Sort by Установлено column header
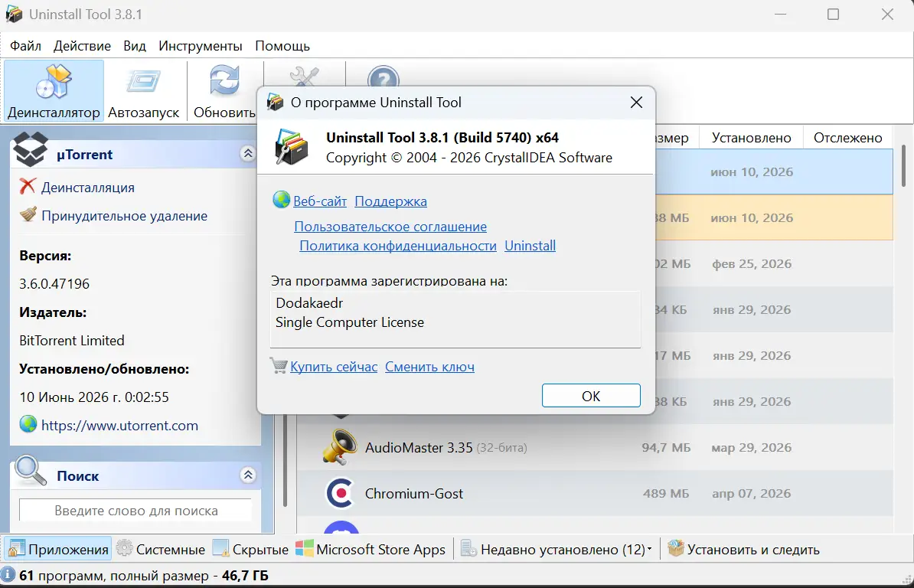This screenshot has width=914, height=588. pos(752,138)
